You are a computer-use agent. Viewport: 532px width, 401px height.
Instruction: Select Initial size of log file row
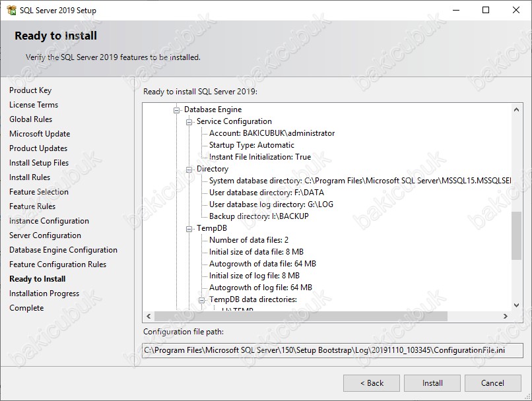click(x=254, y=276)
